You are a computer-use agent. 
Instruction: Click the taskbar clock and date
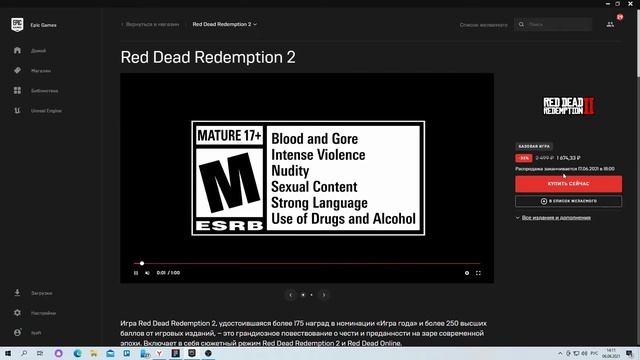pos(611,353)
